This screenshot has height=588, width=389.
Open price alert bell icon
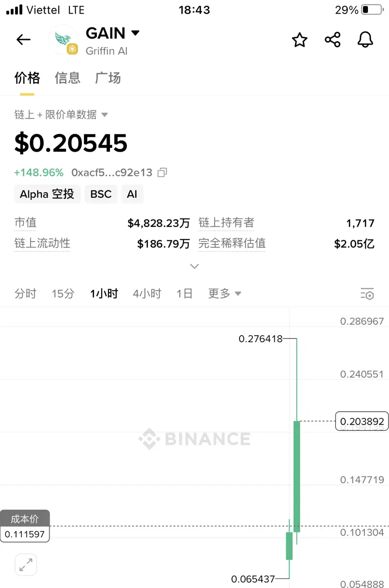click(x=365, y=40)
